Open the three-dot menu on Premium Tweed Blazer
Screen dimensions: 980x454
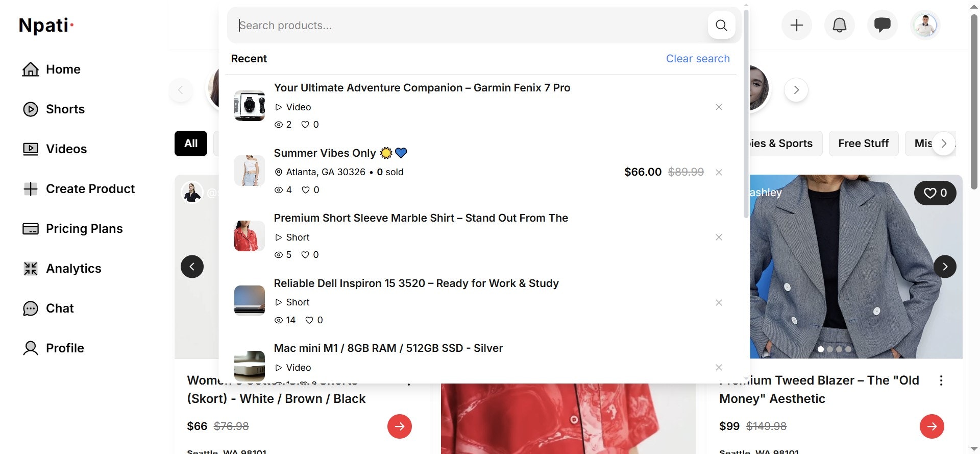coord(942,380)
